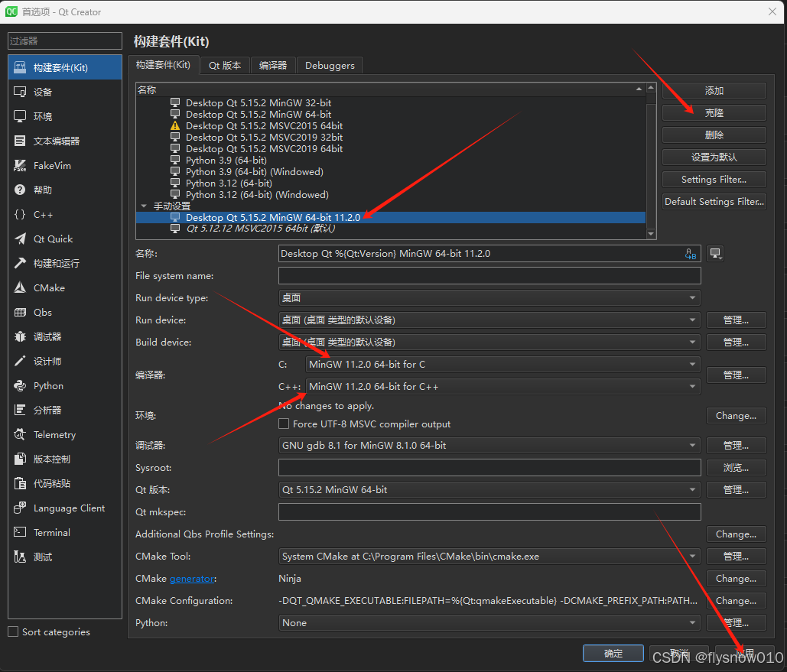
Task: Open the 测试 settings category
Action: 65,557
